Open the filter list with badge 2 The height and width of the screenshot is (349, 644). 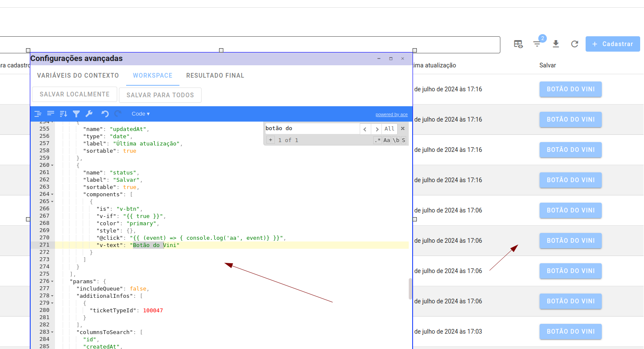(x=537, y=43)
